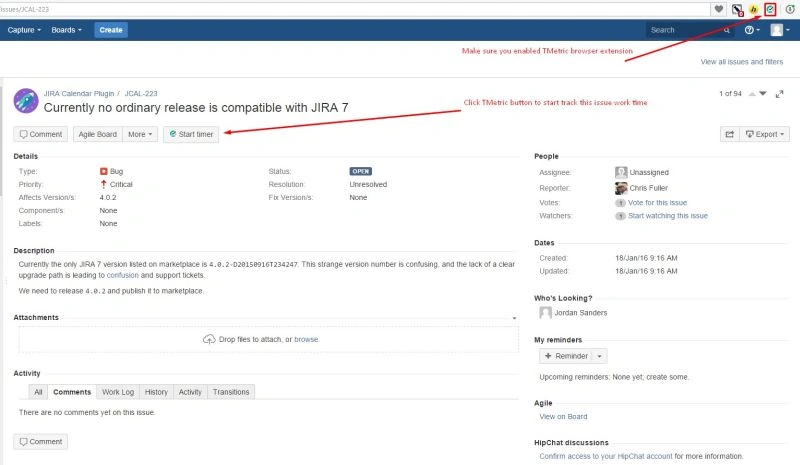Click the votes count badge
Viewport: 800px width, 465px height.
tap(620, 203)
